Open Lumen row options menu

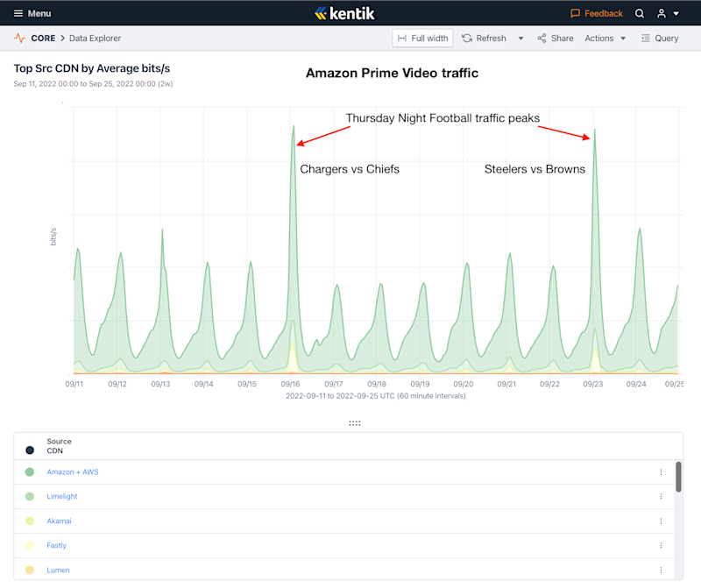pyautogui.click(x=662, y=570)
